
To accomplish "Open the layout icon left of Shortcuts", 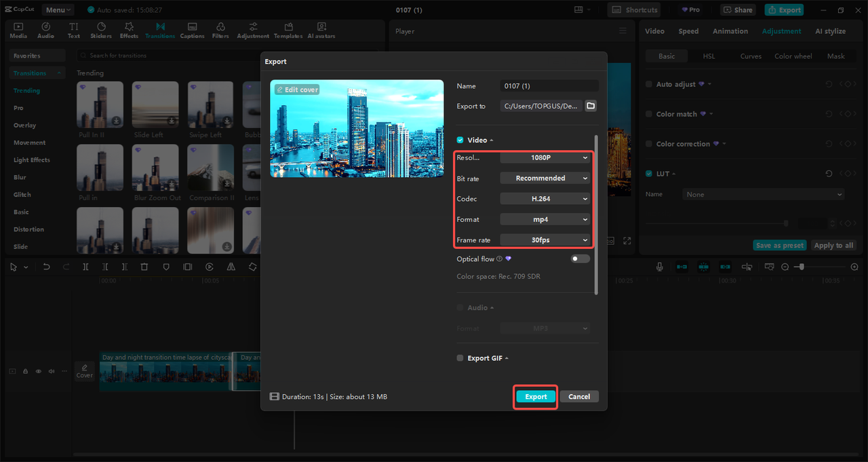I will [x=578, y=9].
